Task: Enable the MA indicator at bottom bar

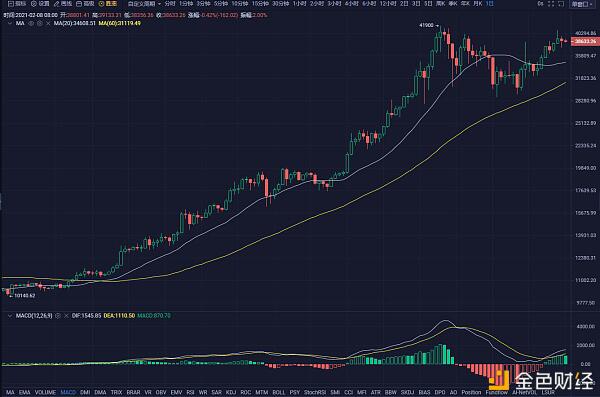Action: (10, 392)
